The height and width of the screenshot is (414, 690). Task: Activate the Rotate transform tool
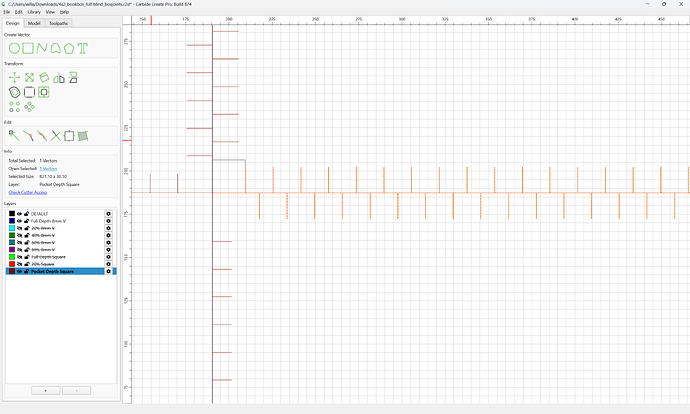pyautogui.click(x=44, y=78)
